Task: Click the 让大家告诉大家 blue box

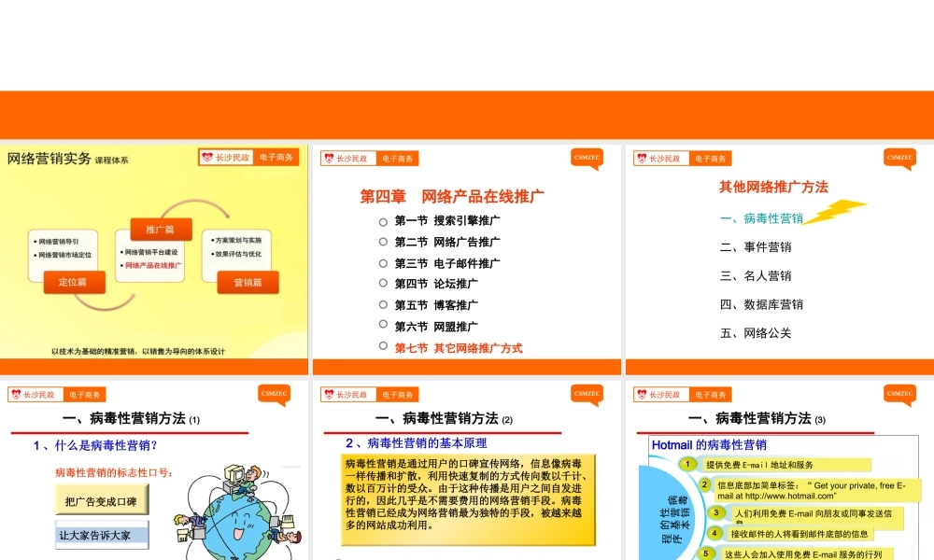Action: 102,535
